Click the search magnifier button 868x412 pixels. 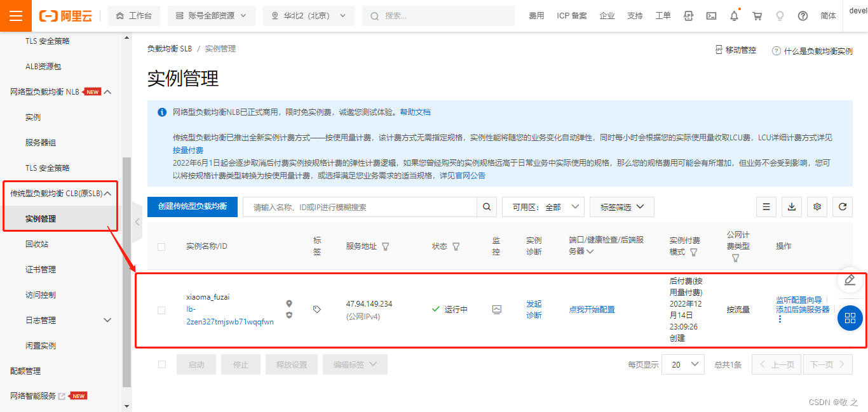(x=487, y=207)
